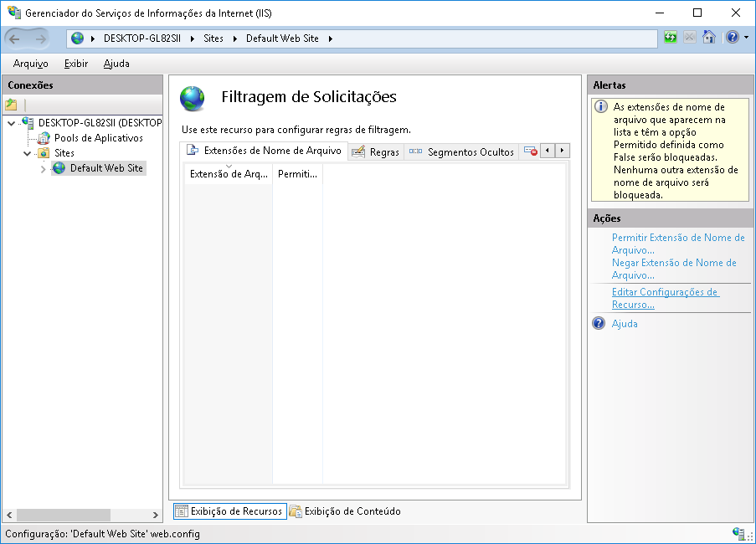
Task: Click the Sites folder icon in the tree
Action: coord(44,153)
